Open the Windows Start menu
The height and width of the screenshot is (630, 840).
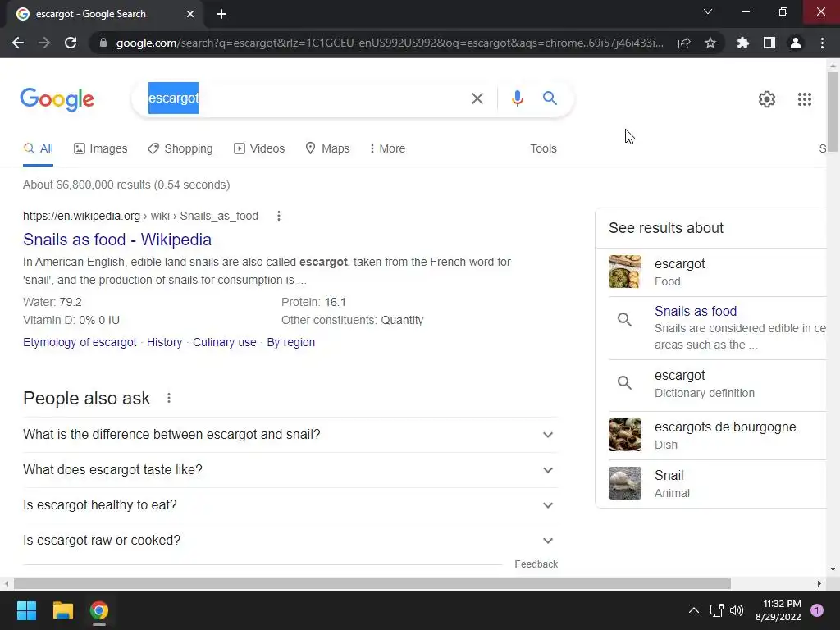[x=26, y=610]
